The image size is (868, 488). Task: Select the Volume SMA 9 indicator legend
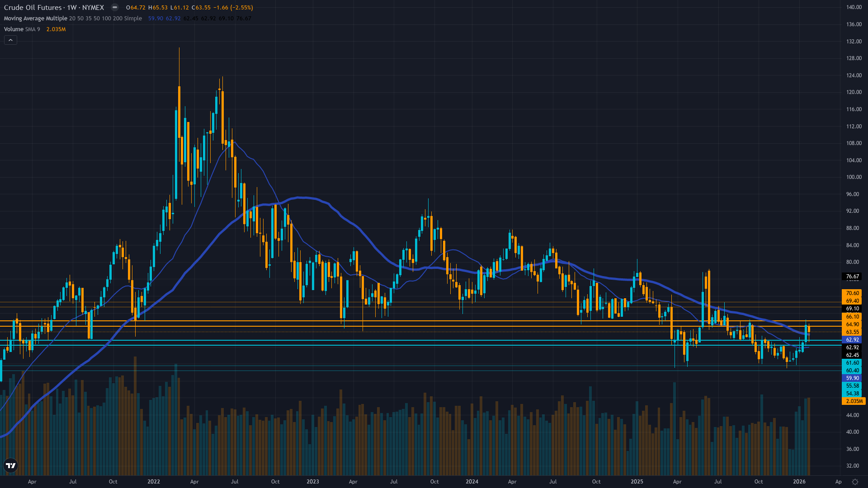(x=22, y=29)
